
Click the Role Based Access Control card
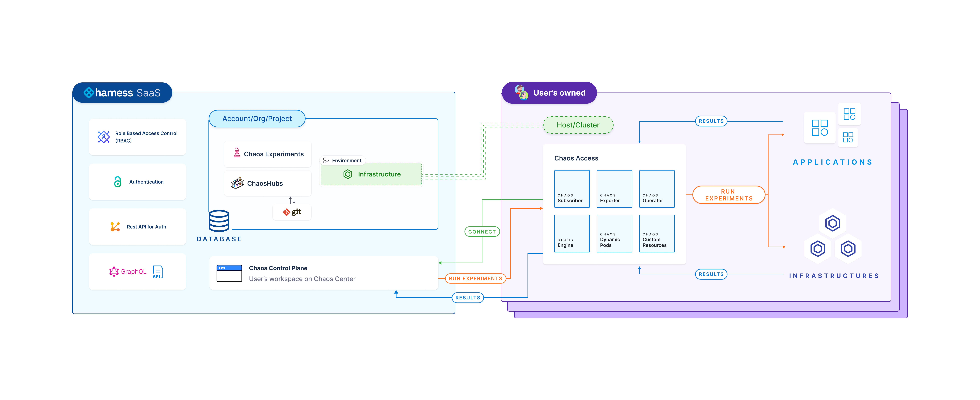137,137
